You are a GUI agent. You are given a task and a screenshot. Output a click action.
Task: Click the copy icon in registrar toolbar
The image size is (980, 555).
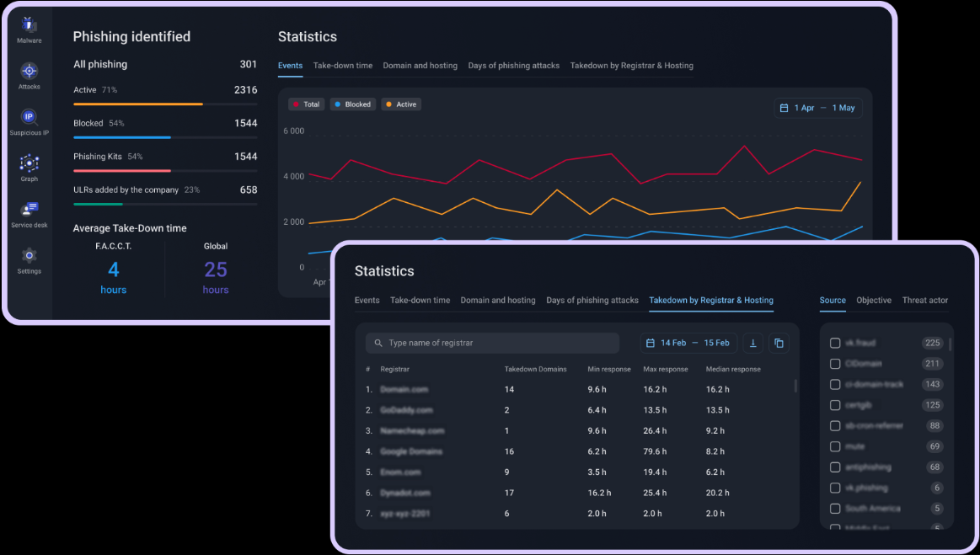click(779, 343)
